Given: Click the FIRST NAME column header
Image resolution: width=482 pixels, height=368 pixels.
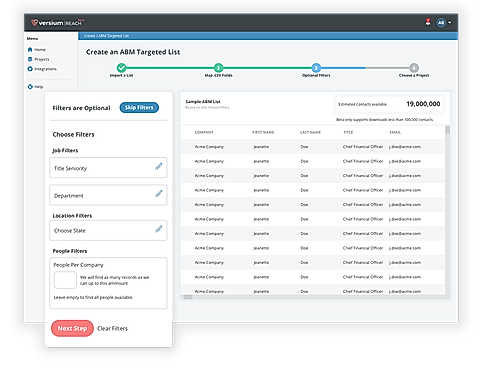Looking at the screenshot, I should click(263, 132).
